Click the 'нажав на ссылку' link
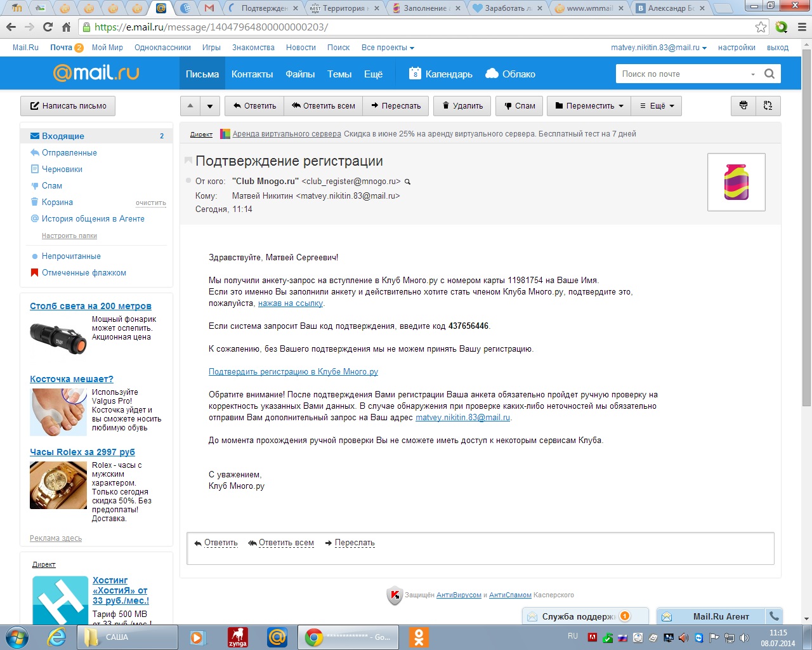 (291, 303)
